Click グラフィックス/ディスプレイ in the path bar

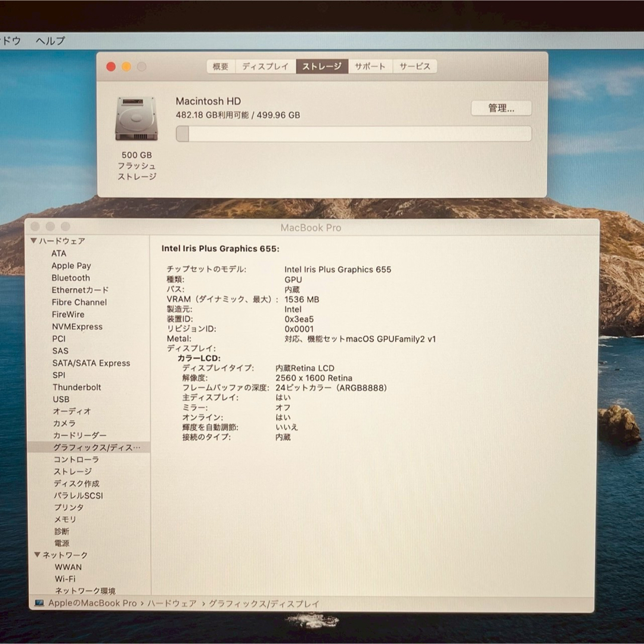pyautogui.click(x=264, y=603)
